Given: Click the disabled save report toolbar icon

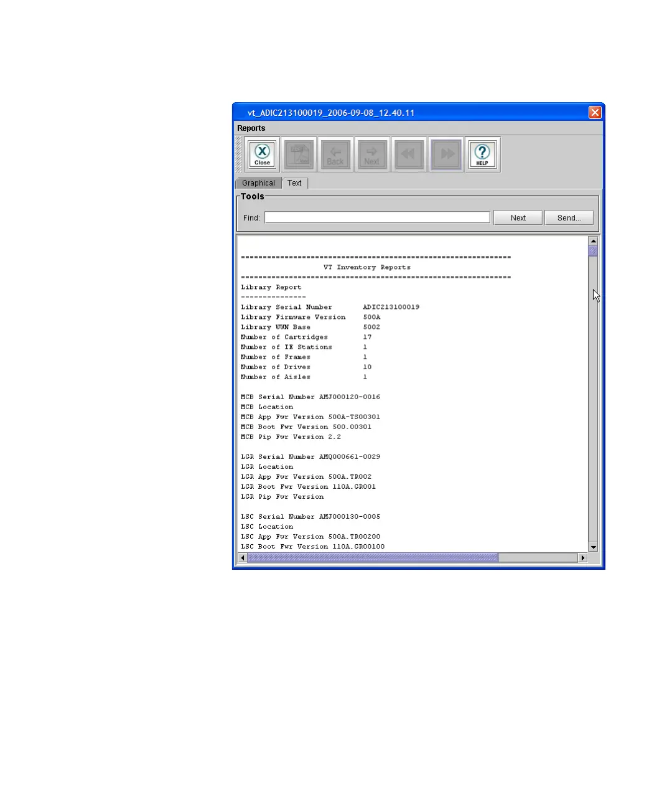Looking at the screenshot, I should tap(299, 154).
